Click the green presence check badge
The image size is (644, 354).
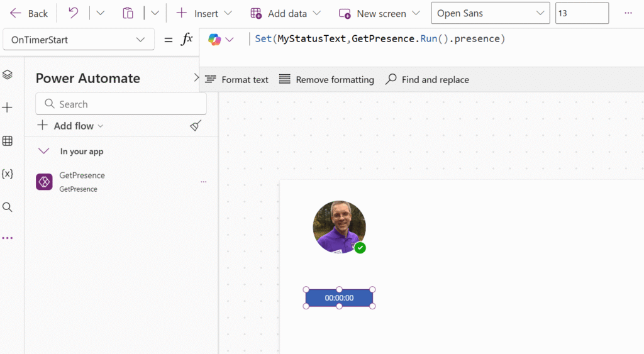[x=360, y=248]
